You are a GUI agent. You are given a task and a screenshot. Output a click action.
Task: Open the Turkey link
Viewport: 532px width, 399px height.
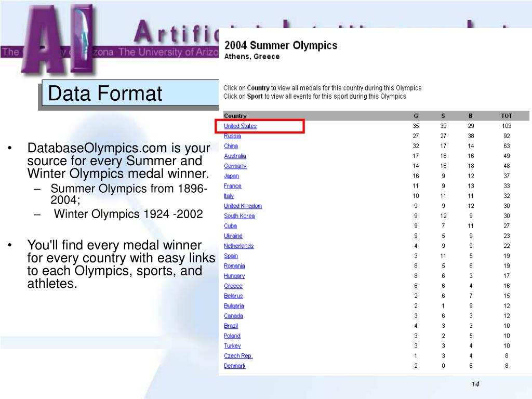(232, 345)
